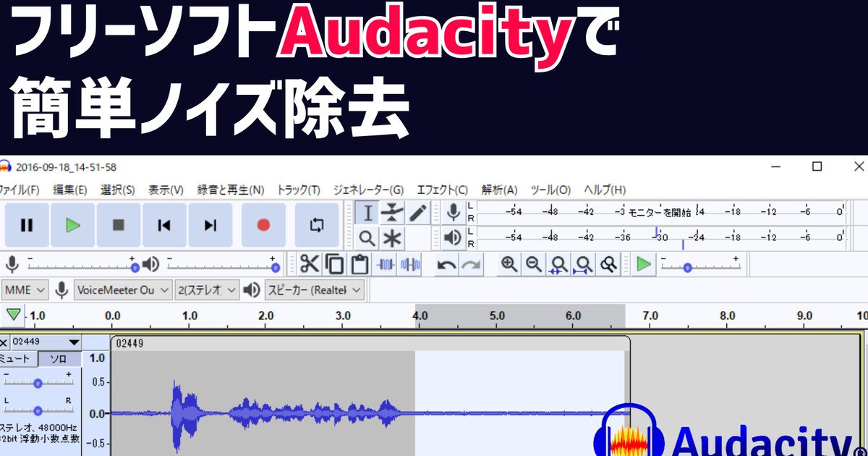This screenshot has width=868, height=456.
Task: Click the Trim audio outside selection icon
Action: [386, 264]
